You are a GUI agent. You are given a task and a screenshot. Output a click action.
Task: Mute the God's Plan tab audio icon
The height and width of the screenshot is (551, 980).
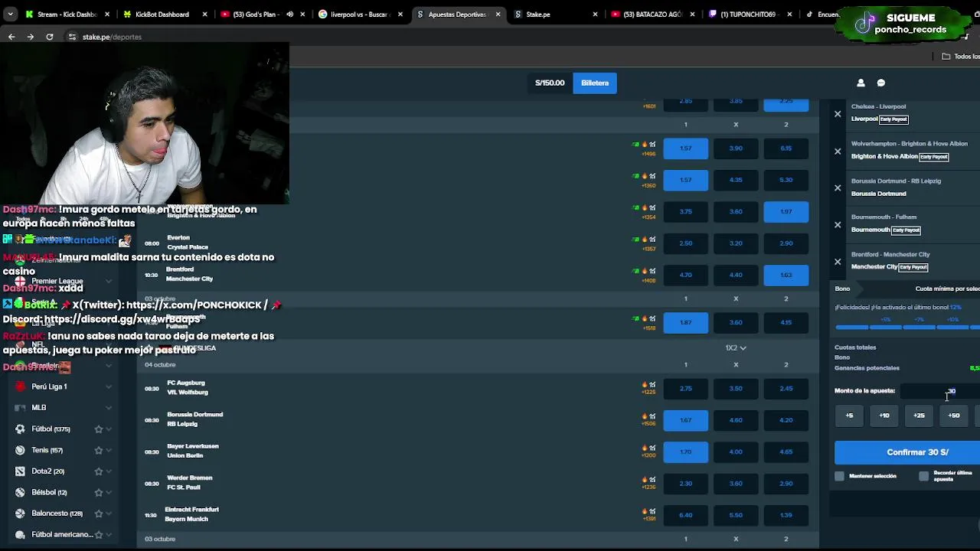tap(289, 14)
